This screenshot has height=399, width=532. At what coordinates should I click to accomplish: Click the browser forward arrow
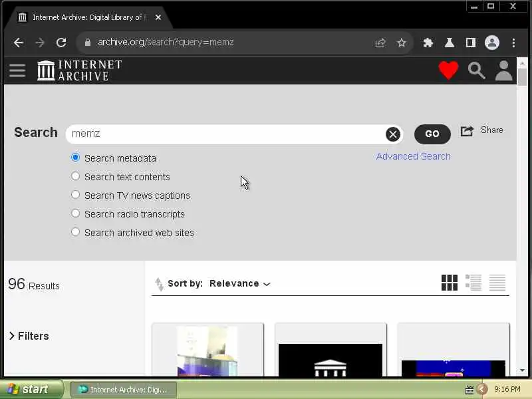(x=40, y=43)
